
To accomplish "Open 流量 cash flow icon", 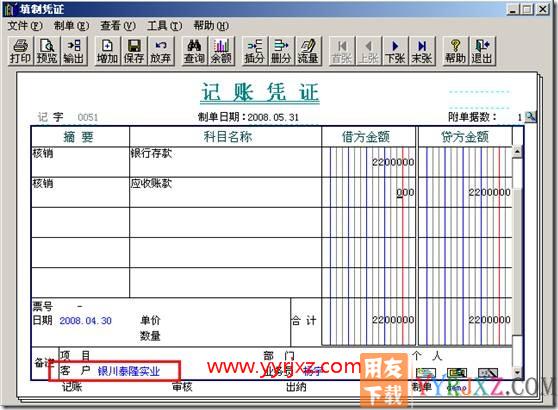I will click(x=308, y=51).
